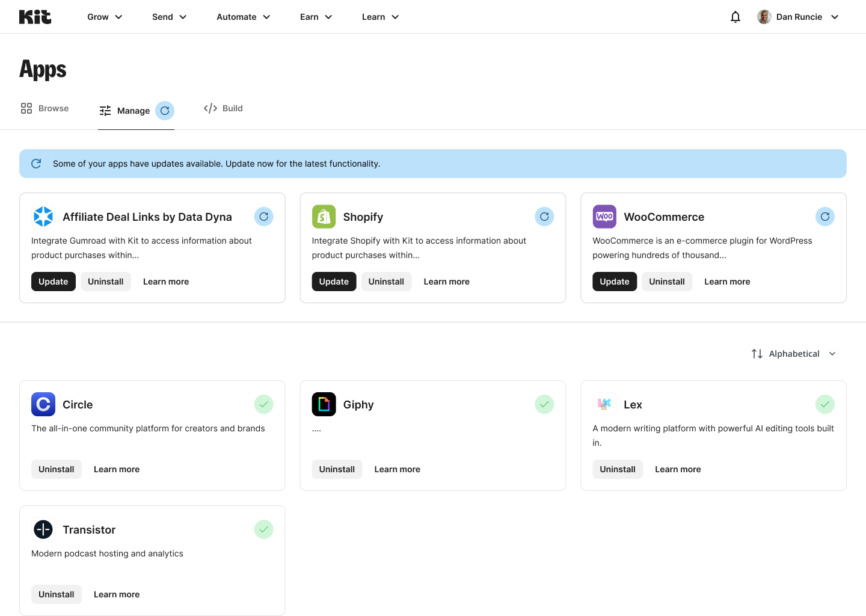Click the Shopify app logo
866x616 pixels.
tap(324, 217)
